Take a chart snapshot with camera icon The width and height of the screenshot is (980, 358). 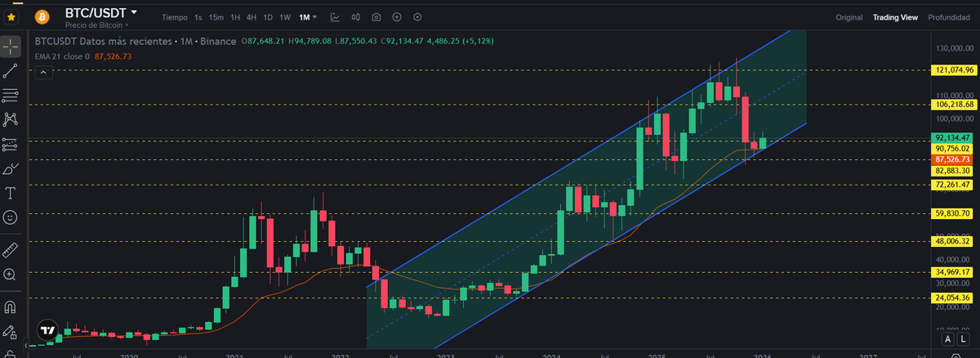(x=376, y=17)
